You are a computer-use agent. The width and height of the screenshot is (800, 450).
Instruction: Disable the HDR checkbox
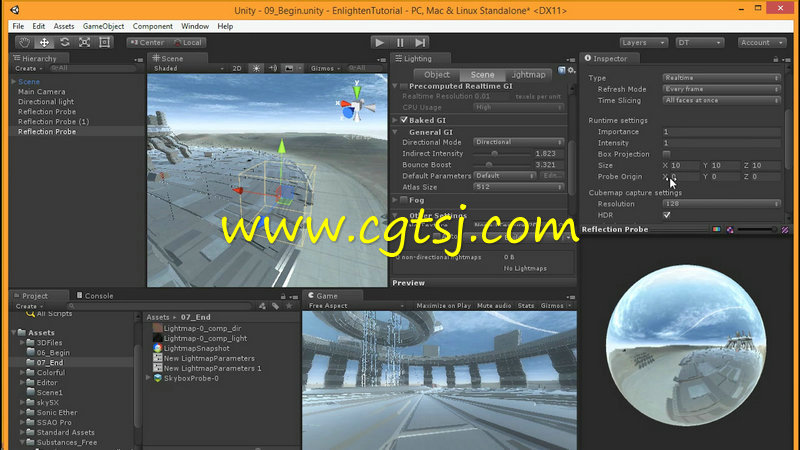(666, 215)
